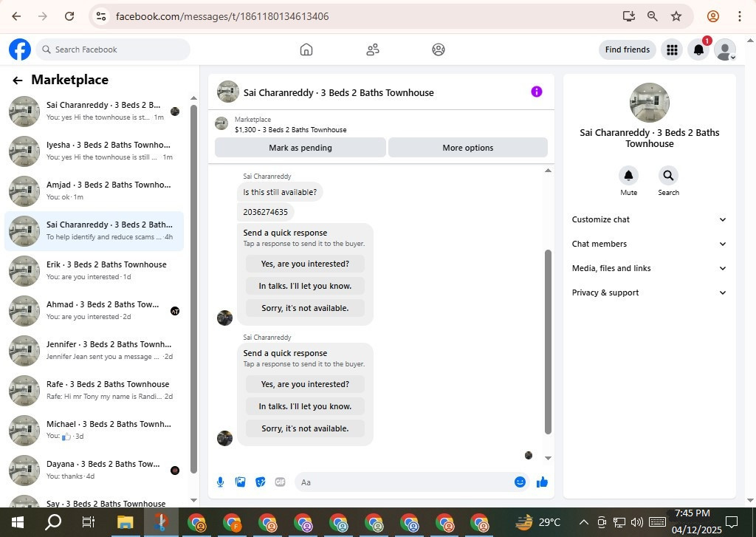Open Windows Start menu
This screenshot has height=537, width=756.
[18, 522]
